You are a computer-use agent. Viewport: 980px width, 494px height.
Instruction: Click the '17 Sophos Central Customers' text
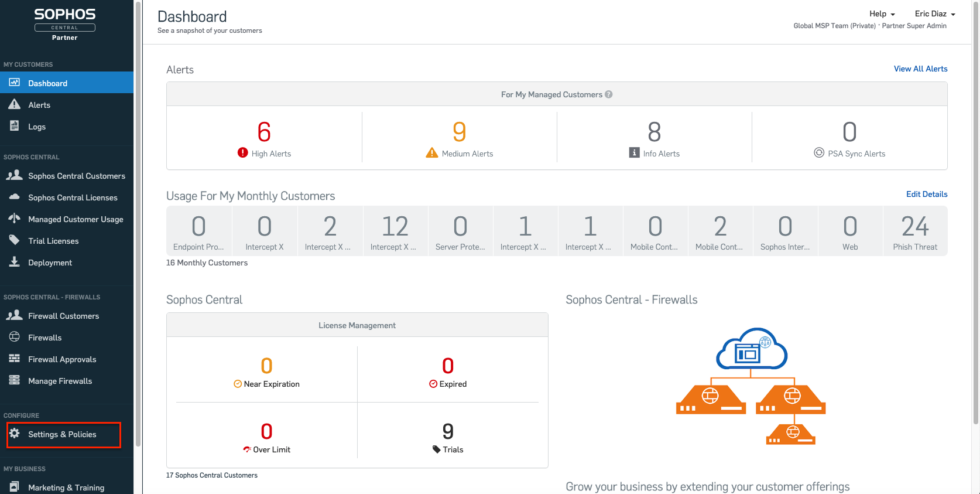pos(211,475)
